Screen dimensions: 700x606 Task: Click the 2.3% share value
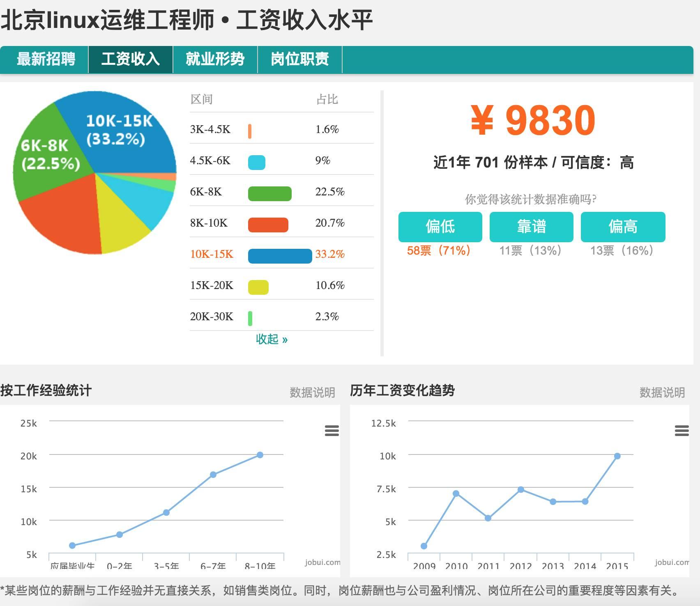pyautogui.click(x=327, y=317)
